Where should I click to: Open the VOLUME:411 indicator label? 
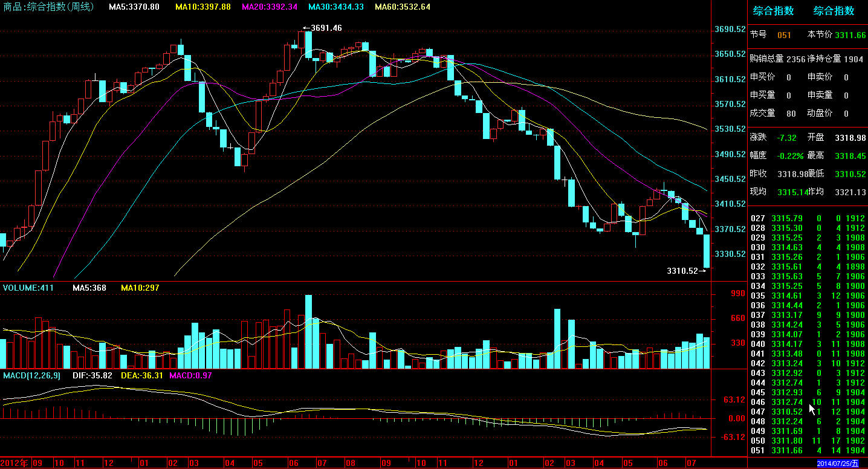point(28,288)
